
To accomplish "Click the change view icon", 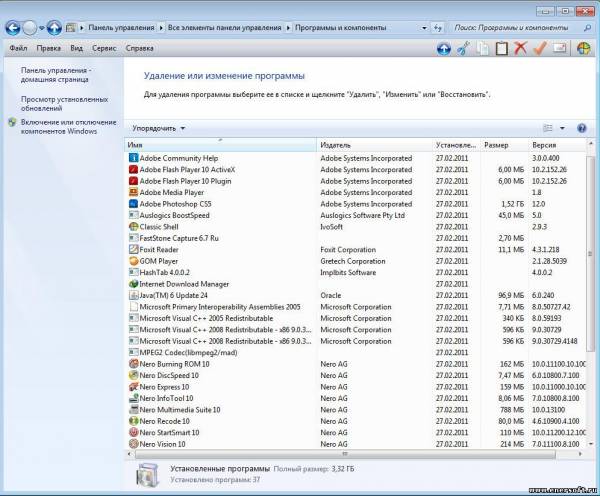I will tap(548, 128).
